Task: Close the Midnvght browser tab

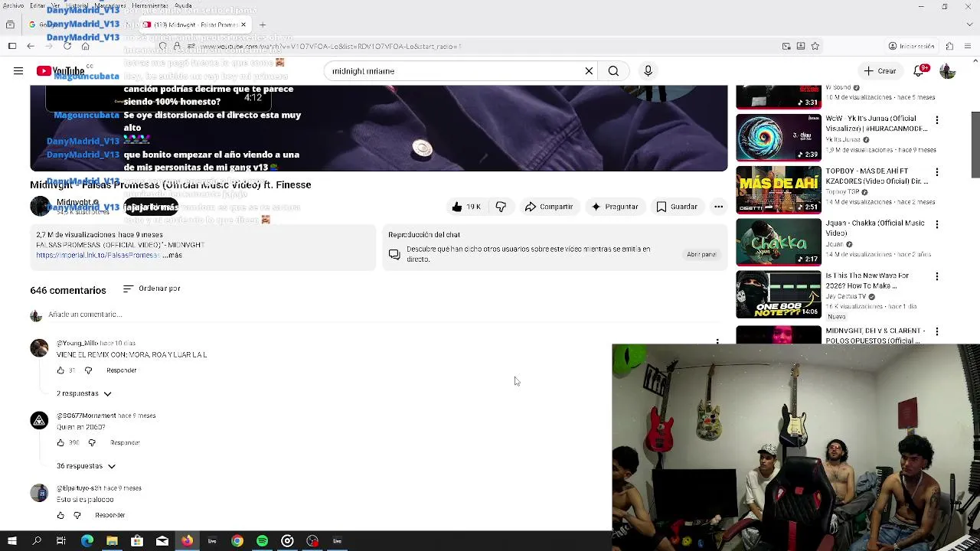Action: click(x=243, y=24)
